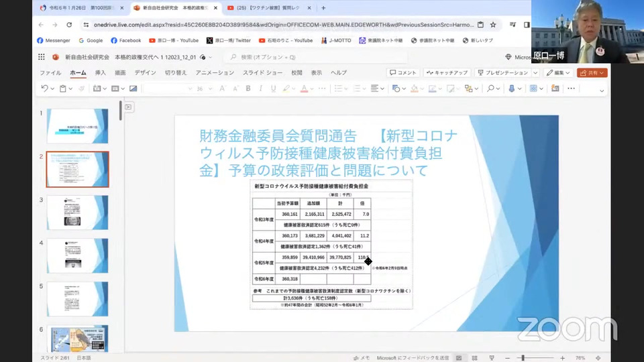The height and width of the screenshot is (362, 644).
Task: Click the コメント button
Action: click(403, 72)
